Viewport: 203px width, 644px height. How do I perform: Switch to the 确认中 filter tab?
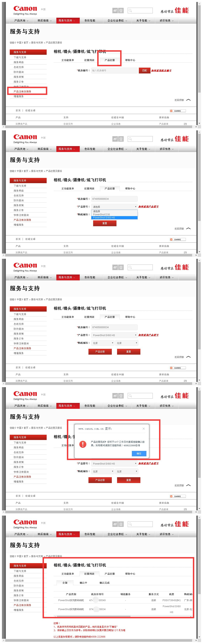pos(83,583)
